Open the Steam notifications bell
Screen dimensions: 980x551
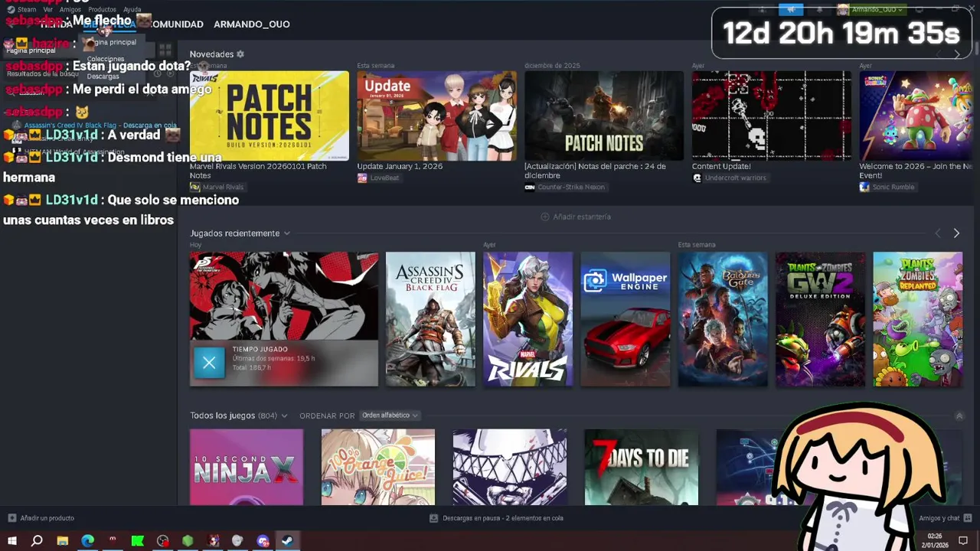tap(819, 9)
